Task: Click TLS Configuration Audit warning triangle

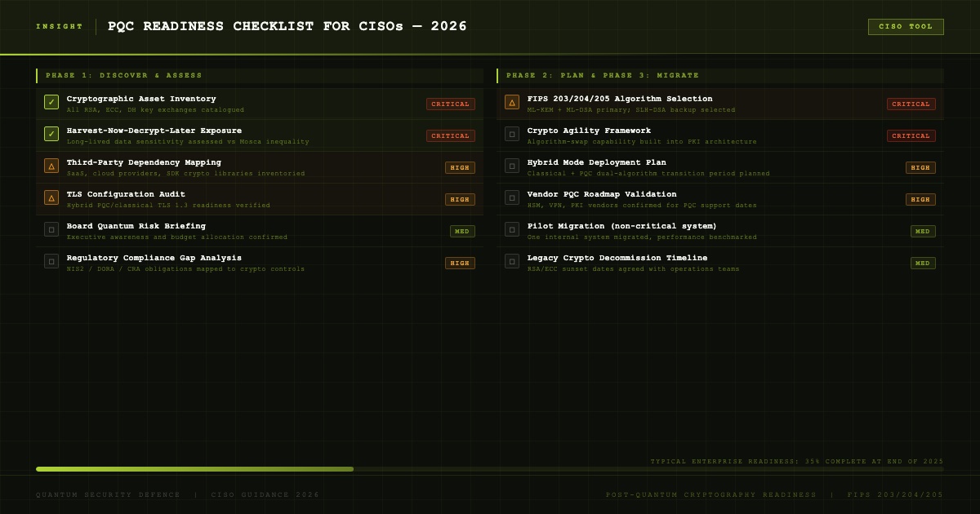Action: tap(51, 197)
